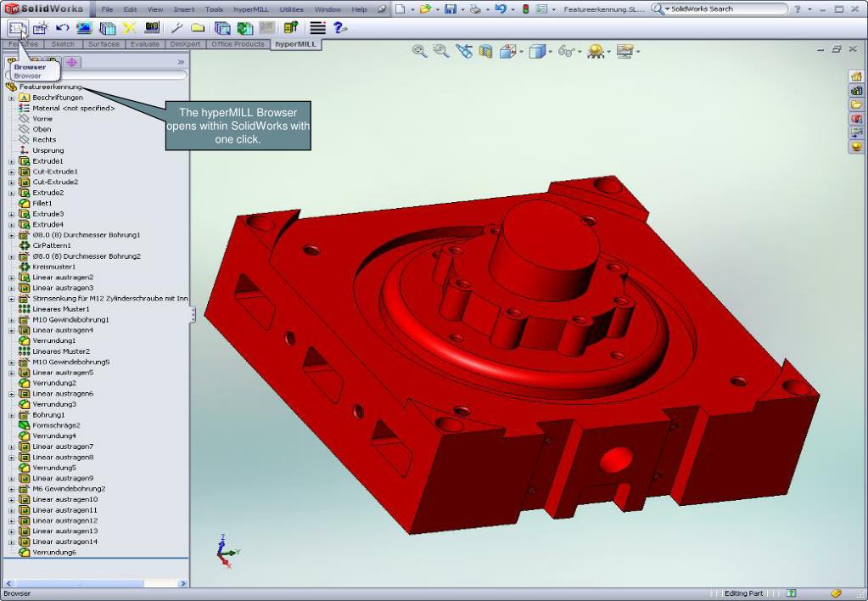Switch to the Sketch tab

click(63, 44)
